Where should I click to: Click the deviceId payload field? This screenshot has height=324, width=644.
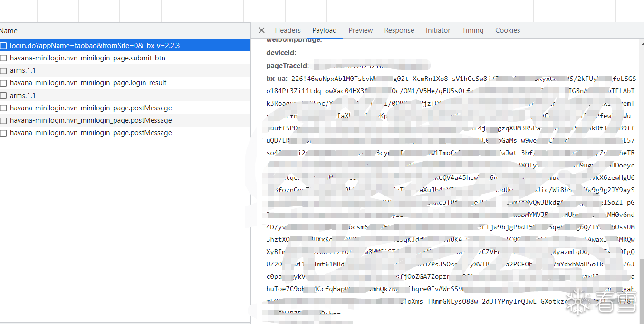click(281, 52)
